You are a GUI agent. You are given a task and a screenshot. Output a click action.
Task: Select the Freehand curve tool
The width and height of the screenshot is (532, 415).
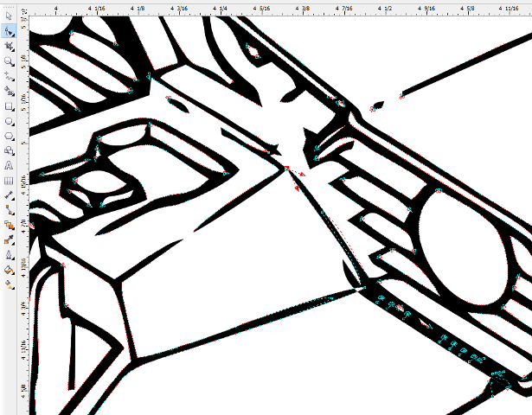(9, 76)
